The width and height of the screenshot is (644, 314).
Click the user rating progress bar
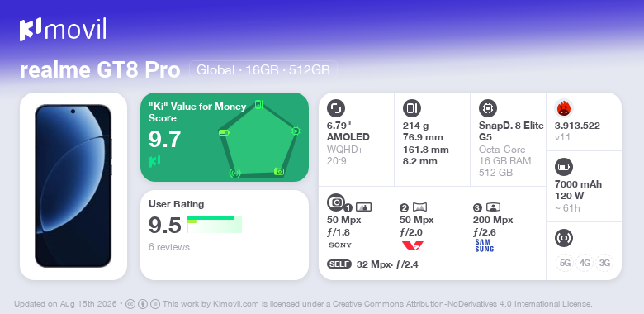click(214, 225)
